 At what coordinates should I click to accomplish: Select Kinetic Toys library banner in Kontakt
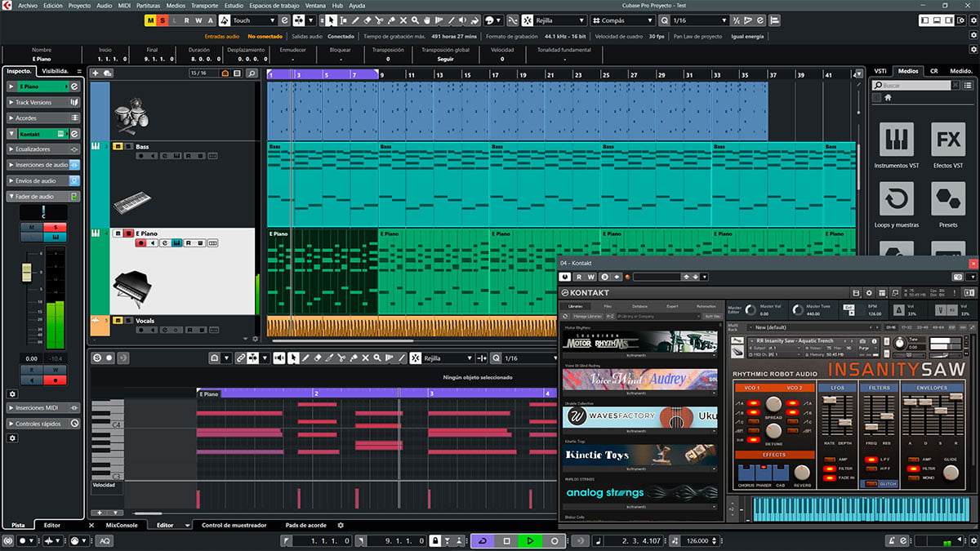click(640, 455)
